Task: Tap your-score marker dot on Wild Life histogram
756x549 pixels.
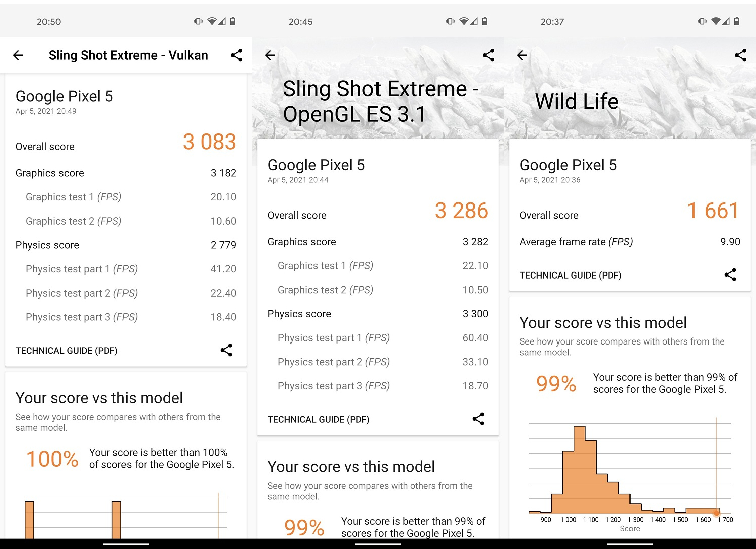Action: 716,513
